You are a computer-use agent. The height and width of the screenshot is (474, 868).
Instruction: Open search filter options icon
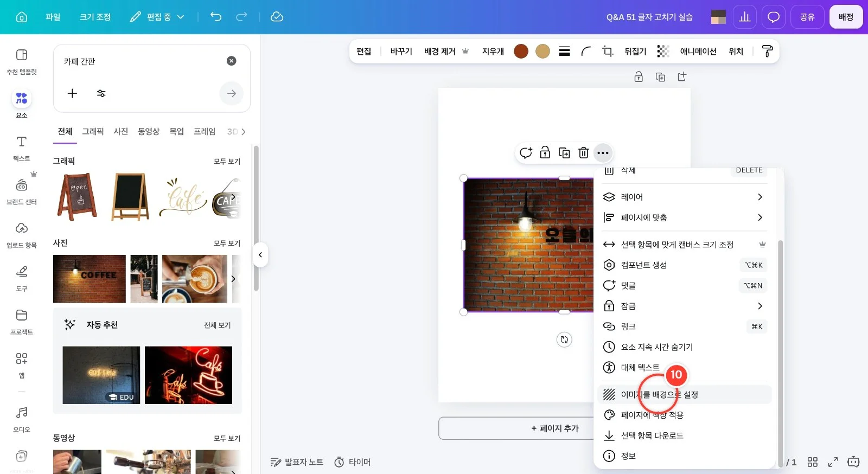coord(101,93)
